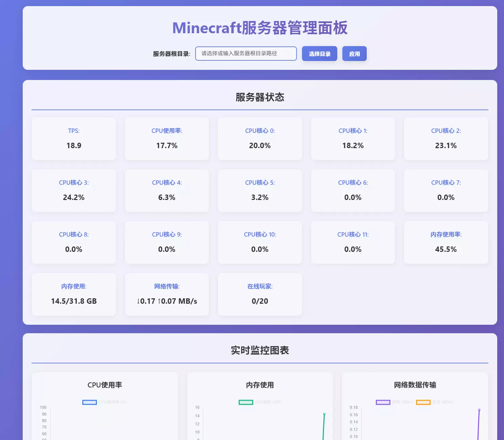Viewport: 504px width, 440px height.
Task: Click the 网络数据传输 chart title
Action: click(415, 385)
